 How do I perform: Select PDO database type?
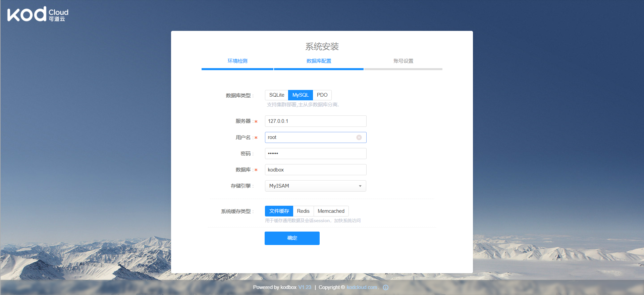point(322,95)
